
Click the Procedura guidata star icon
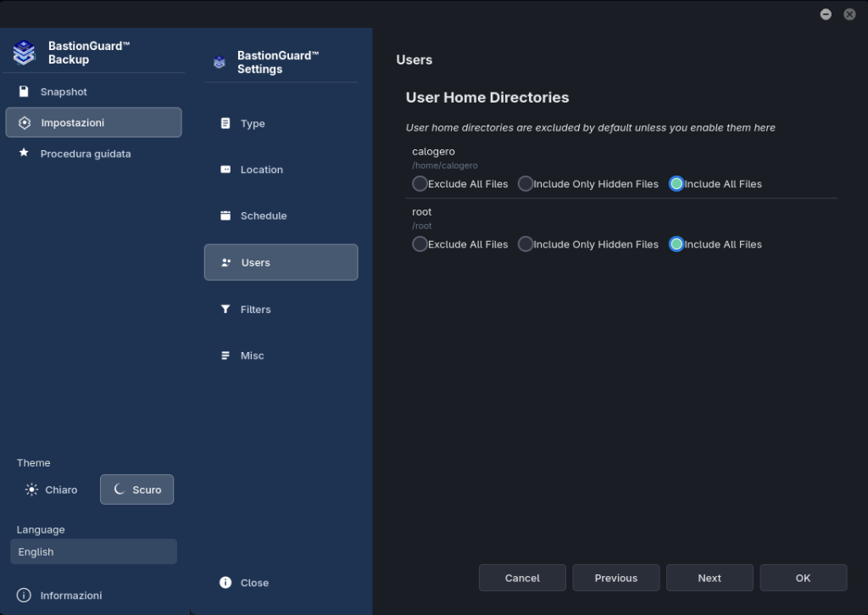click(x=24, y=153)
